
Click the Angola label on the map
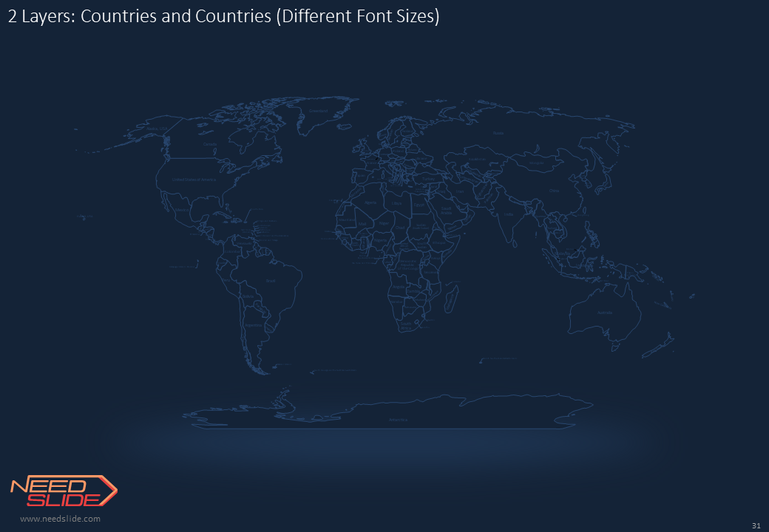click(399, 287)
